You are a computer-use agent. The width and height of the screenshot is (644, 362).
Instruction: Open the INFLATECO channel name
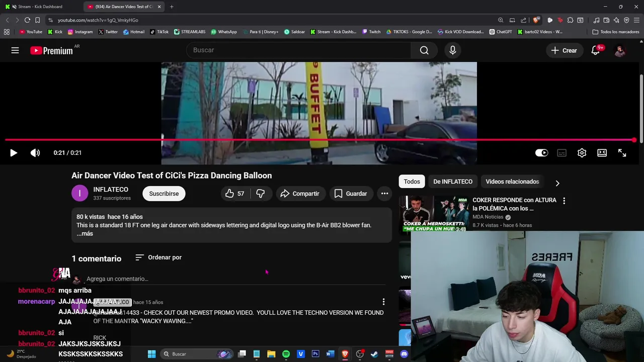[111, 190]
